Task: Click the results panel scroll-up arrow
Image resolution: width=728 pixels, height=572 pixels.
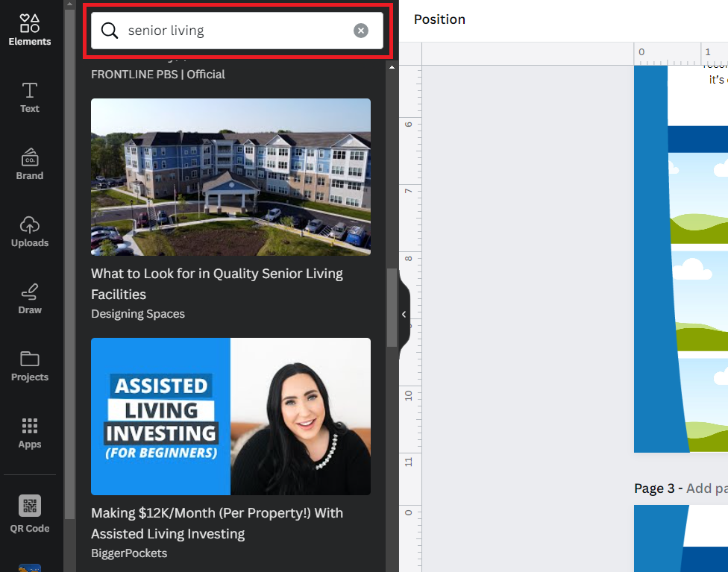Action: 392,67
